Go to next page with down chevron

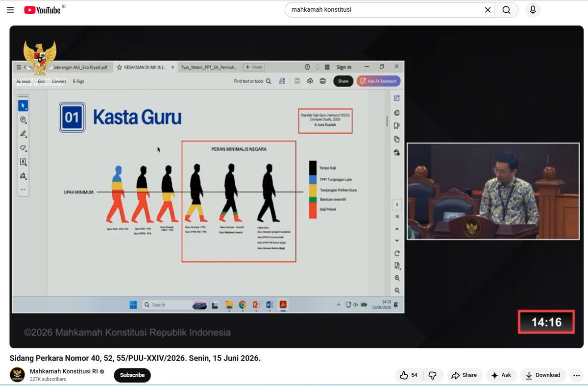397,240
